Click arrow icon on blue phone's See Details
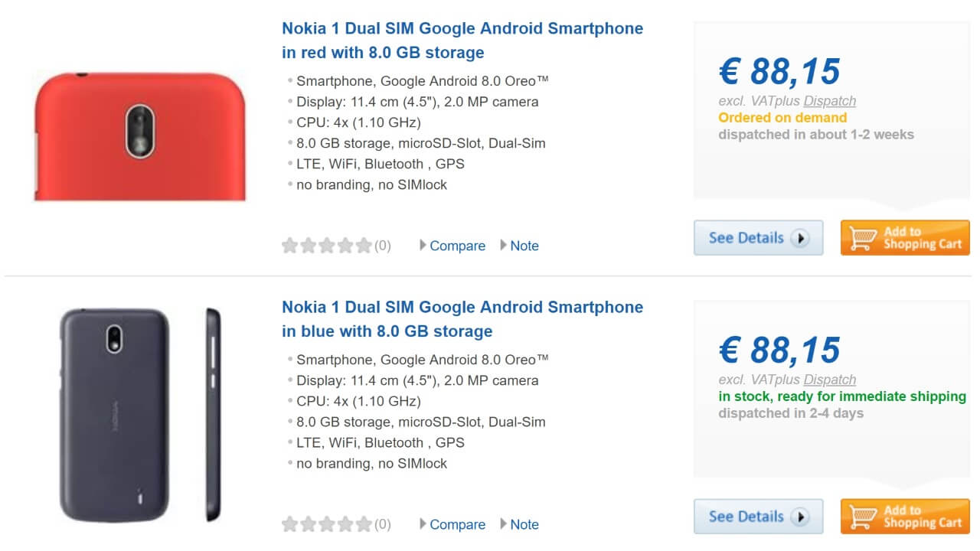Screen dimensions: 980x551 point(800,517)
